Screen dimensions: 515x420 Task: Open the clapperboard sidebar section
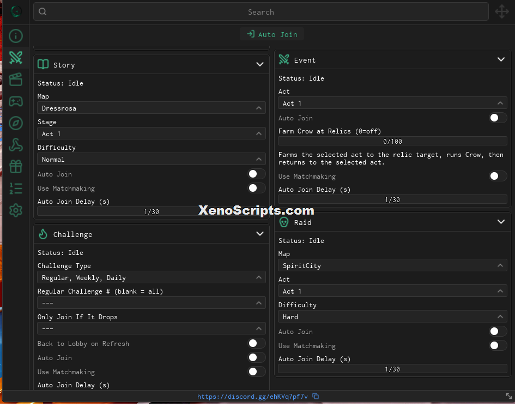15,79
